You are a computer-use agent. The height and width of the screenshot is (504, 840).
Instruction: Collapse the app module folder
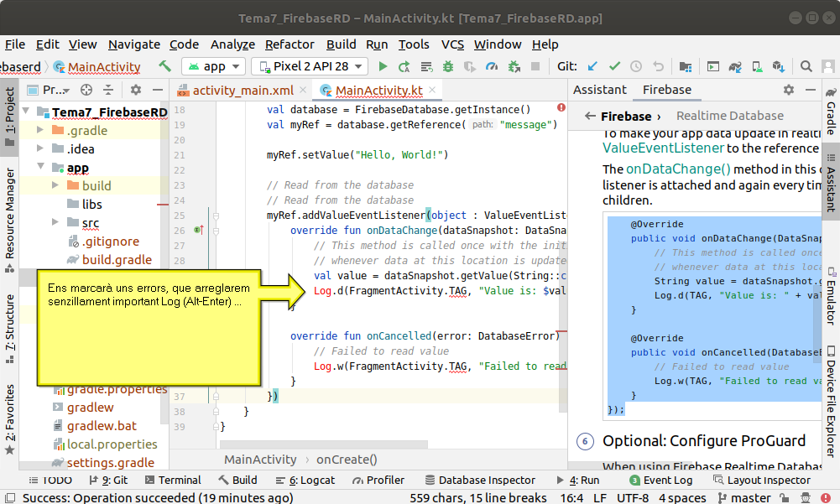[41, 167]
